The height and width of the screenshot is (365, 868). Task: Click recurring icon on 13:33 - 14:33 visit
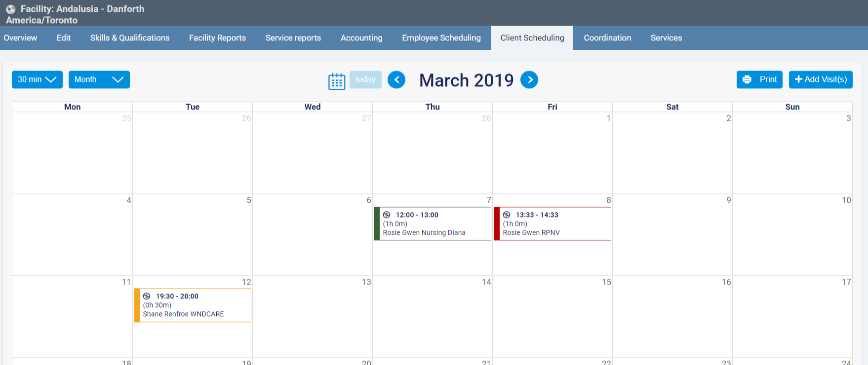(x=507, y=215)
